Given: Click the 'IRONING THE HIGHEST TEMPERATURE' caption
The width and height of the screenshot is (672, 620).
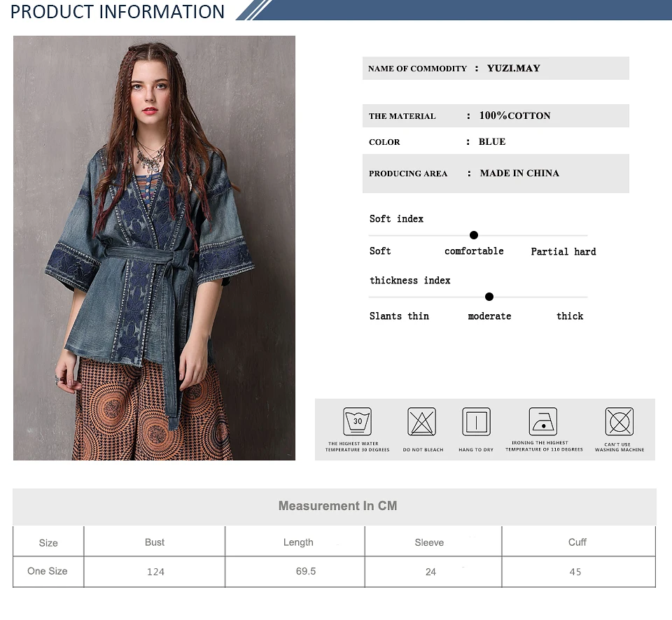Looking at the screenshot, I should click(x=545, y=446).
